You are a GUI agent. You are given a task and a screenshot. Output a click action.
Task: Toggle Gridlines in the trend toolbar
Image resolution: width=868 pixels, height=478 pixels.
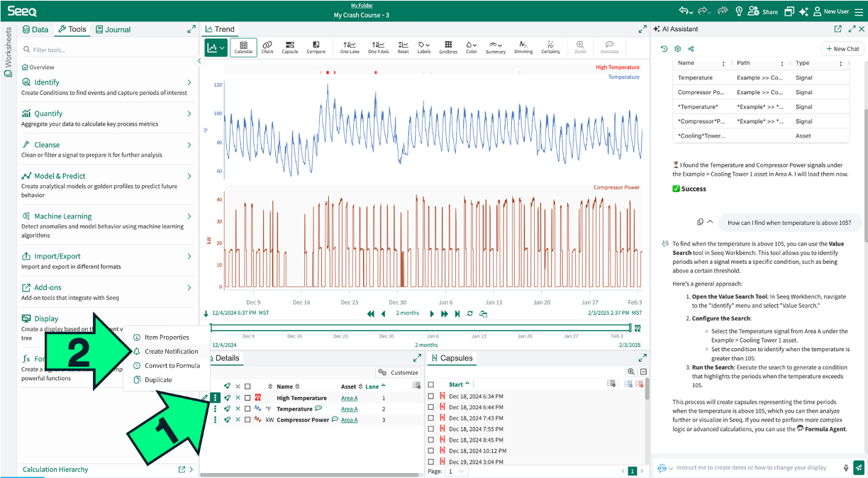pos(448,47)
